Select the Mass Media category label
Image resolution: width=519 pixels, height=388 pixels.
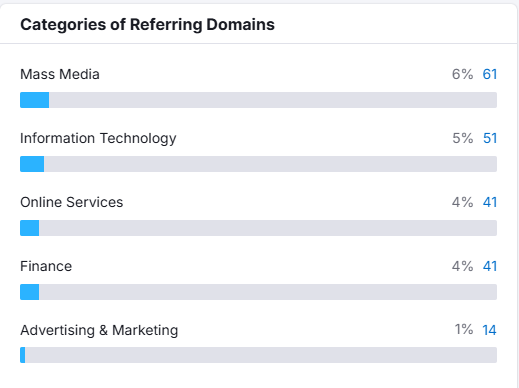pyautogui.click(x=60, y=74)
